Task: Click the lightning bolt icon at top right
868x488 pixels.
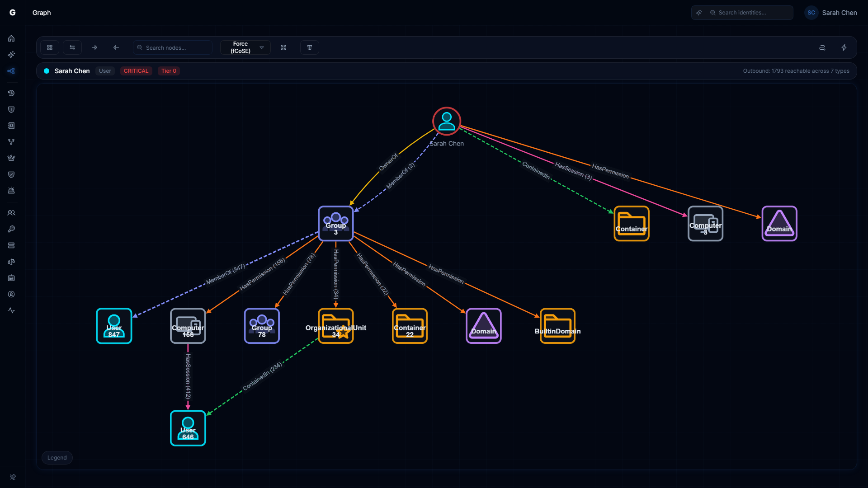Action: (844, 47)
